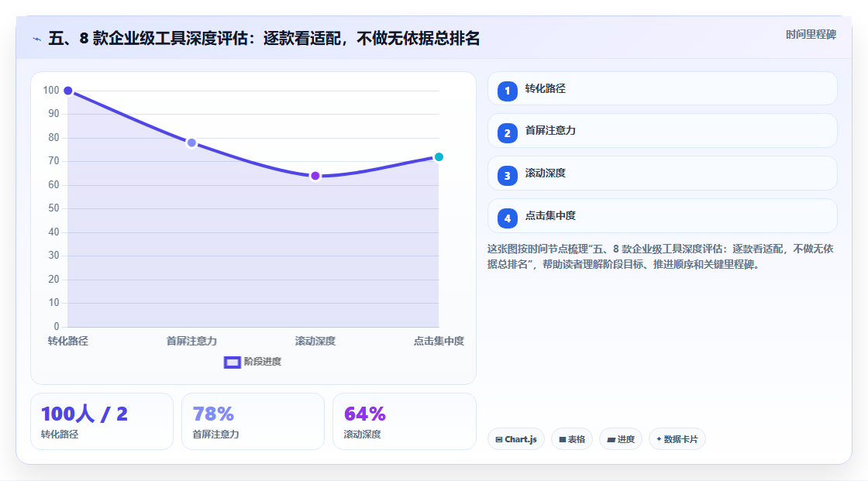Viewport: 868px width, 481px height.
Task: Click the y-axis value 50
Action: [53, 208]
